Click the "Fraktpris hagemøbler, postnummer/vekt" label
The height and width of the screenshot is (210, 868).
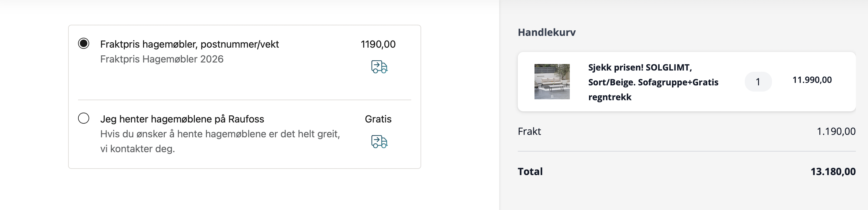(190, 44)
